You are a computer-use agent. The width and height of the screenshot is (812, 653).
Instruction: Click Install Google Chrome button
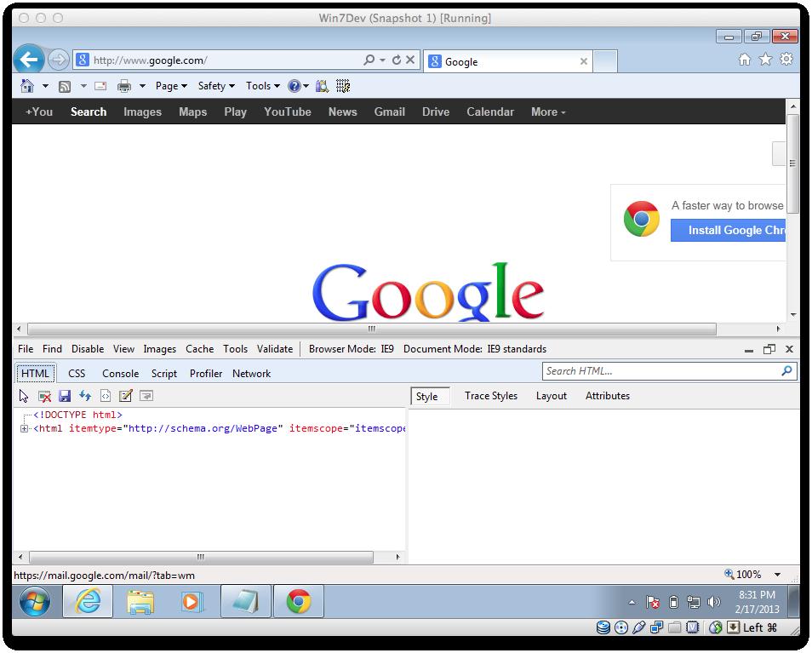(728, 231)
